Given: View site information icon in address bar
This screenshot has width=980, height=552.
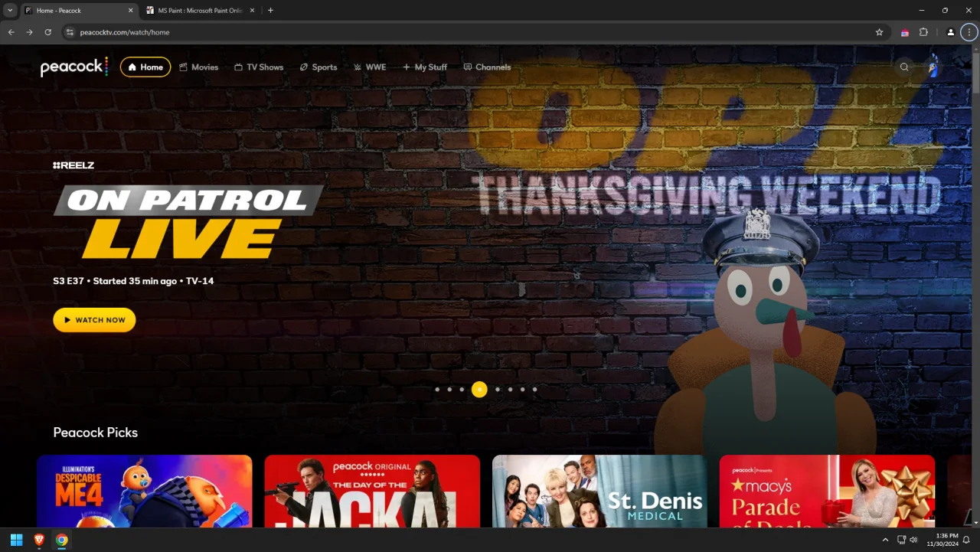Looking at the screenshot, I should pos(69,32).
